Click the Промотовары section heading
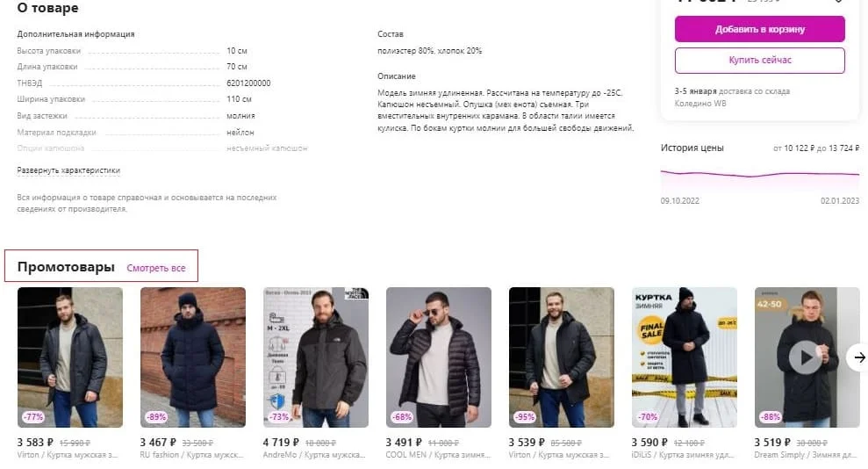 66,267
